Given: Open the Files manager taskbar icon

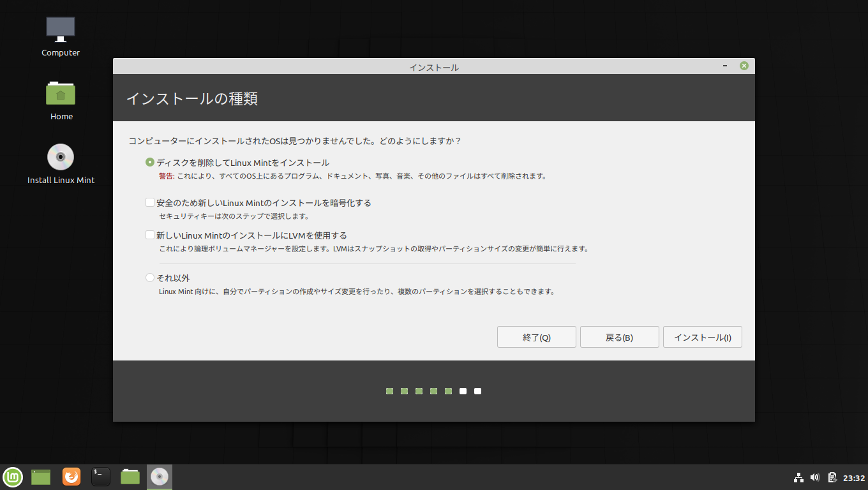Looking at the screenshot, I should 130,477.
